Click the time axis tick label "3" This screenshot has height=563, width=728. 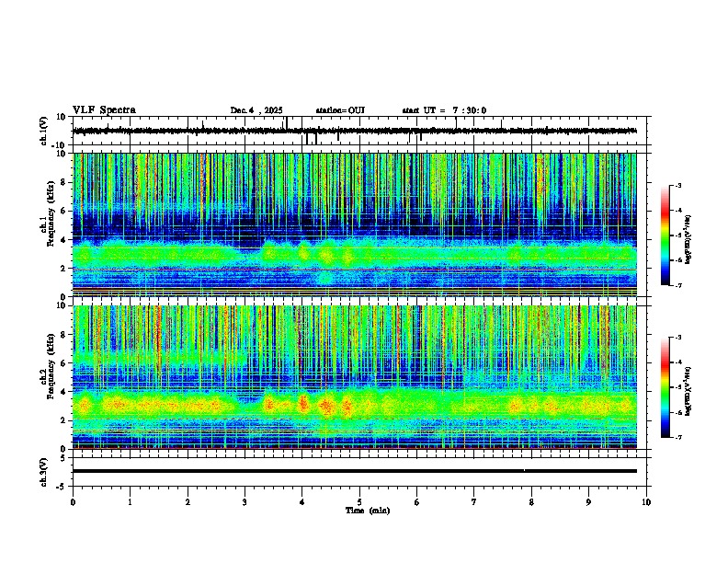[x=245, y=502]
